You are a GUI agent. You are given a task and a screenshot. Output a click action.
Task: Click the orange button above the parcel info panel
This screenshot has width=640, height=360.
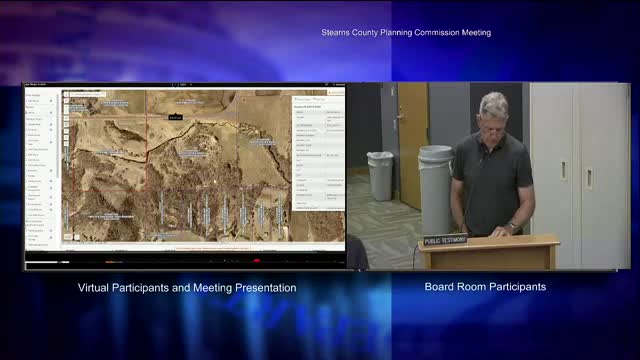tap(336, 93)
